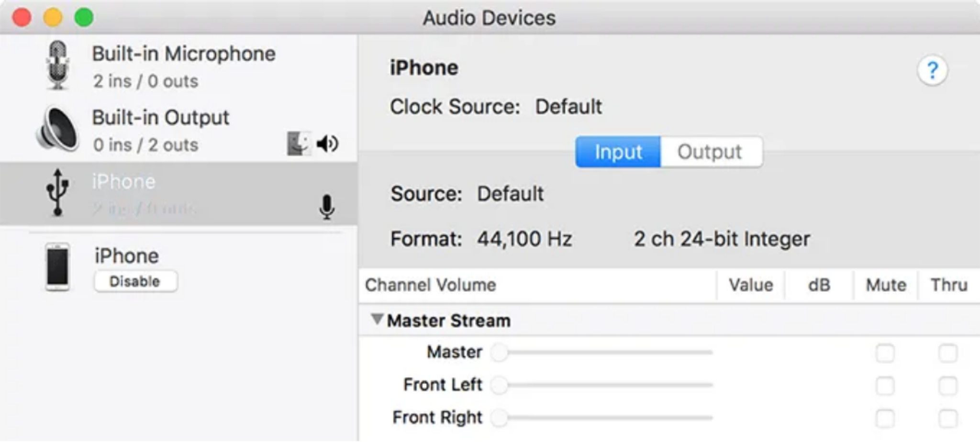Click the Mute column header
The height and width of the screenshot is (442, 980).
886,285
